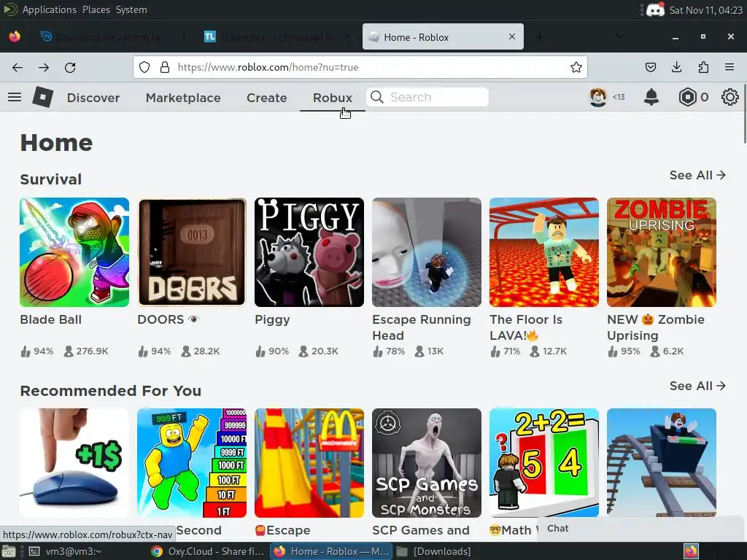Click the search magnifier icon
The image size is (747, 560).
point(377,97)
